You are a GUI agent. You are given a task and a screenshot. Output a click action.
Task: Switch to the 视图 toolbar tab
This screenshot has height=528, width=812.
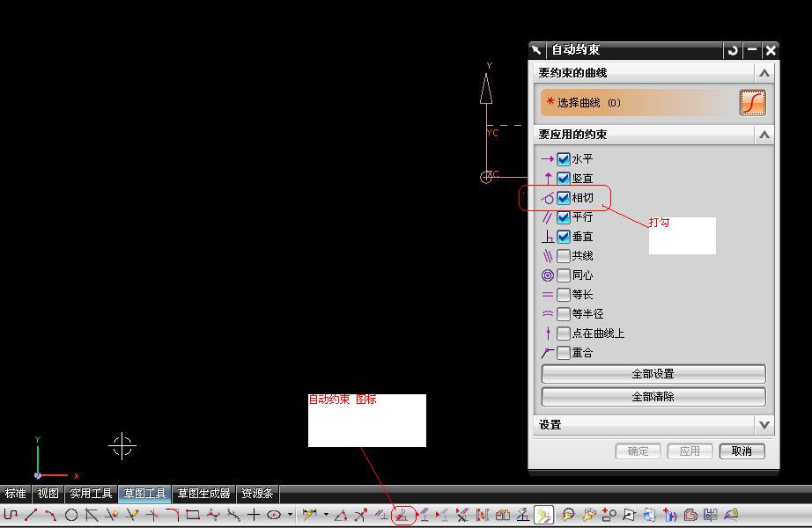pyautogui.click(x=48, y=494)
